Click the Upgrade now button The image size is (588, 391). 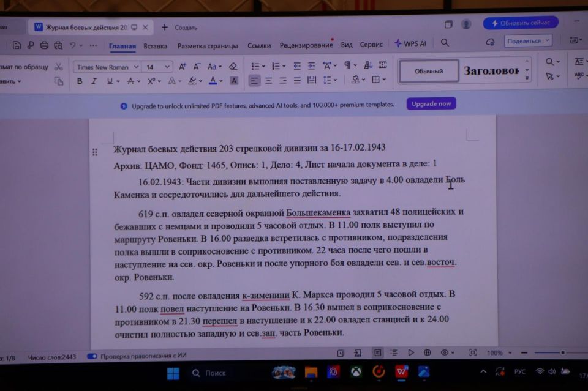[x=431, y=104]
